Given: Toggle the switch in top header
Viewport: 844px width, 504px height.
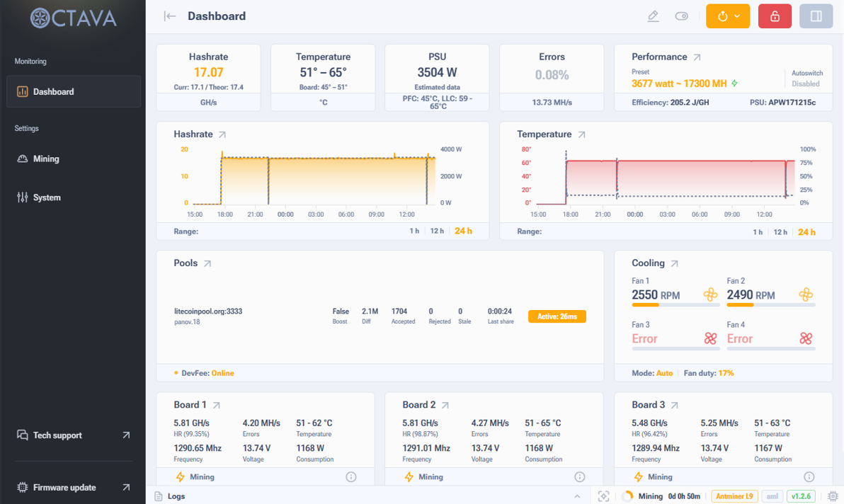Looking at the screenshot, I should point(681,16).
